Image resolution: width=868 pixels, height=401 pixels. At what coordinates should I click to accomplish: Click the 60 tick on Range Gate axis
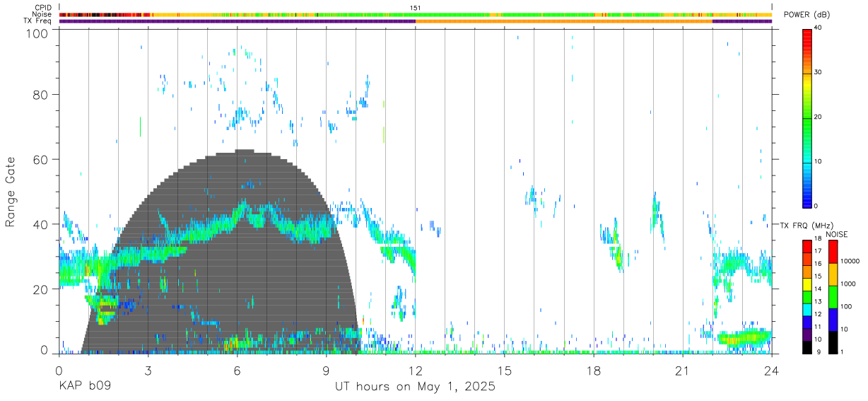[x=41, y=159]
